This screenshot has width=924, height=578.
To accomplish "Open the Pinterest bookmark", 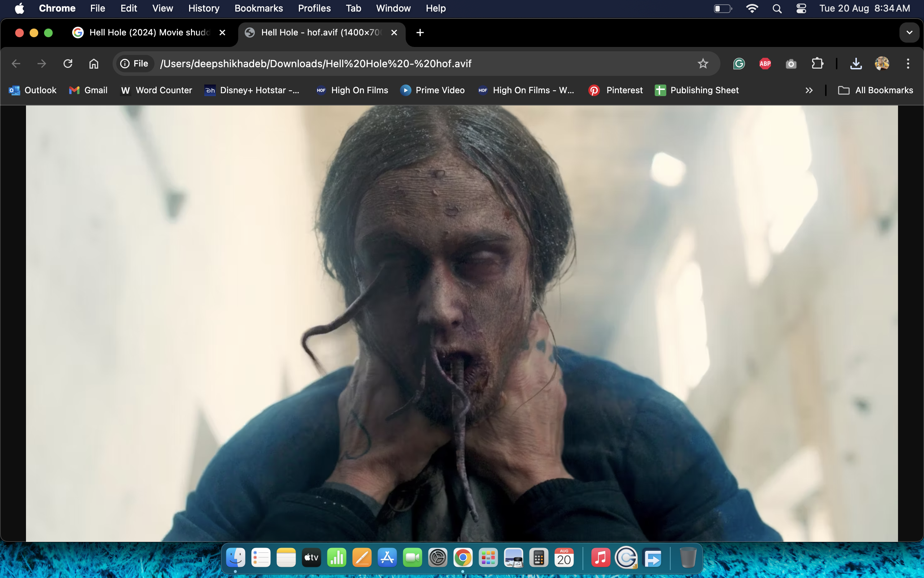I will [615, 90].
